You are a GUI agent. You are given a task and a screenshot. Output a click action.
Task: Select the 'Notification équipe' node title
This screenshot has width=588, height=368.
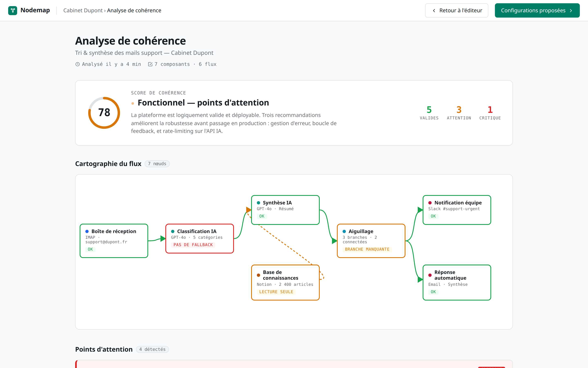(x=458, y=203)
